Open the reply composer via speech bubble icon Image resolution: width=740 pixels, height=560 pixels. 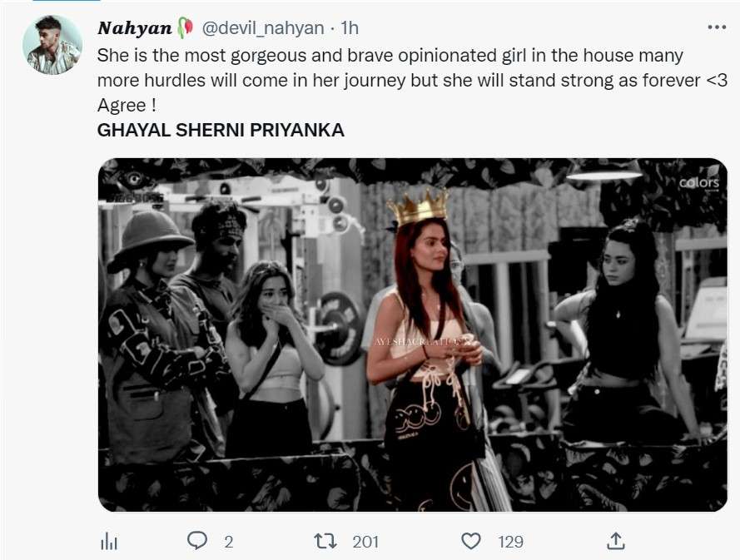pos(196,541)
